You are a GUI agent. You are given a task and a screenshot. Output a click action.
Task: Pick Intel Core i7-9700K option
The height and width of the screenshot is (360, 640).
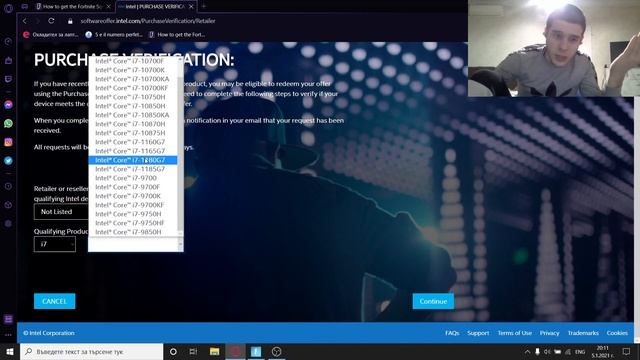[133, 196]
